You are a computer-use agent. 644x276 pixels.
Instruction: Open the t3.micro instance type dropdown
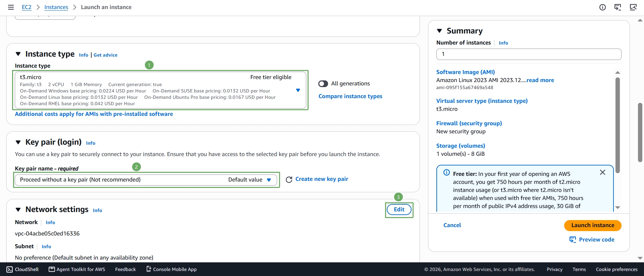point(161,90)
